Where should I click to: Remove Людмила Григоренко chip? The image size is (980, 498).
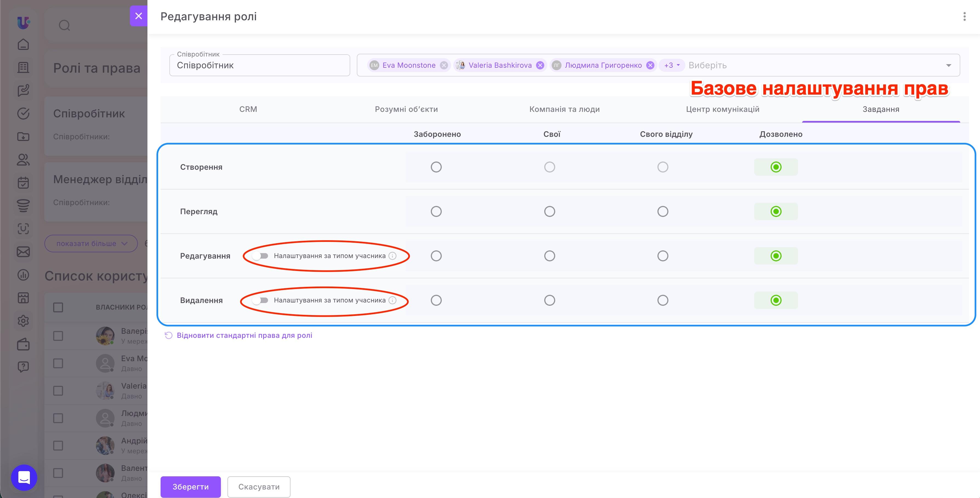coord(650,65)
